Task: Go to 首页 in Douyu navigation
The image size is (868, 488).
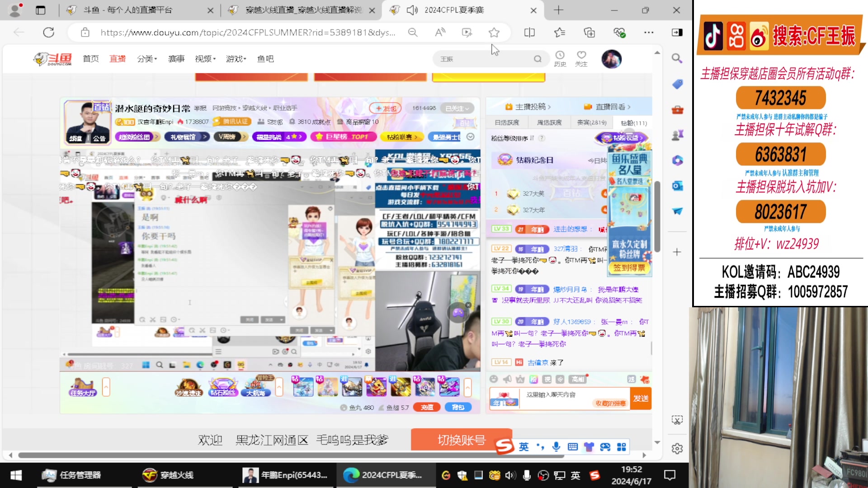Action: pyautogui.click(x=91, y=59)
